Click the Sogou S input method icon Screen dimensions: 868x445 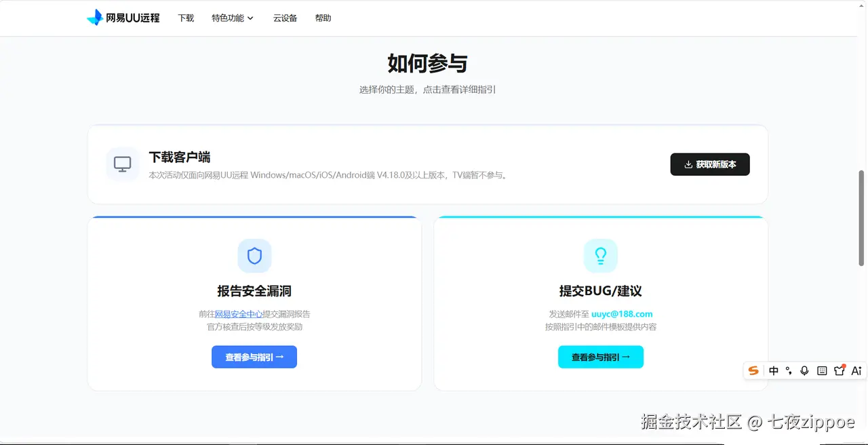pos(753,370)
